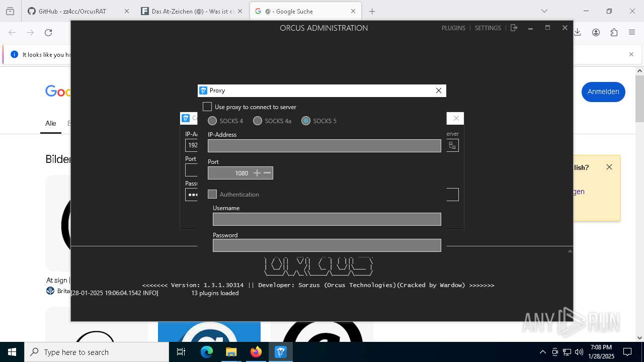Open Firefox downloads panel
Viewport: 644px width, 362px height.
pos(578,33)
